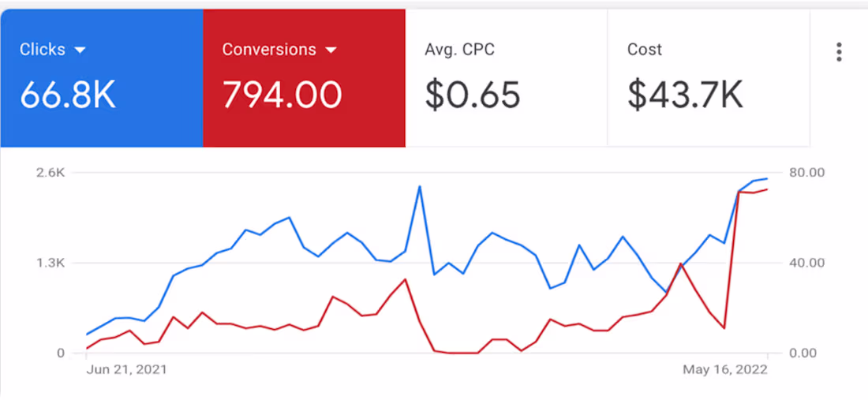The height and width of the screenshot is (400, 868).
Task: Open the three-dot more options menu
Action: click(840, 51)
